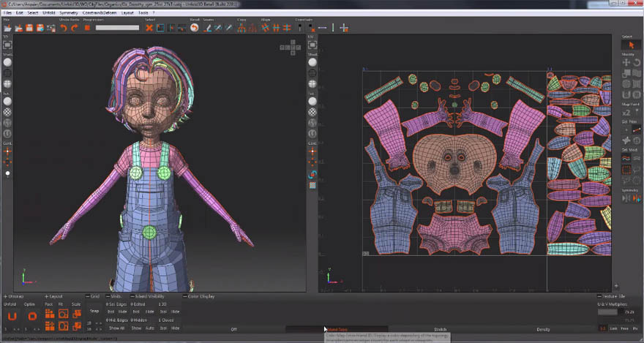This screenshot has height=343, width=644.
Task: Click the brown head UV island
Action: point(454,164)
